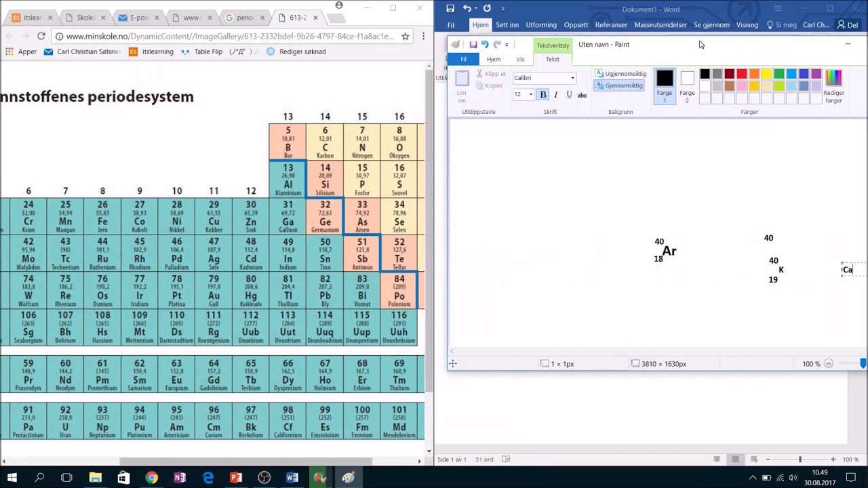Undo the last action in Paint
The image size is (868, 488).
click(485, 45)
